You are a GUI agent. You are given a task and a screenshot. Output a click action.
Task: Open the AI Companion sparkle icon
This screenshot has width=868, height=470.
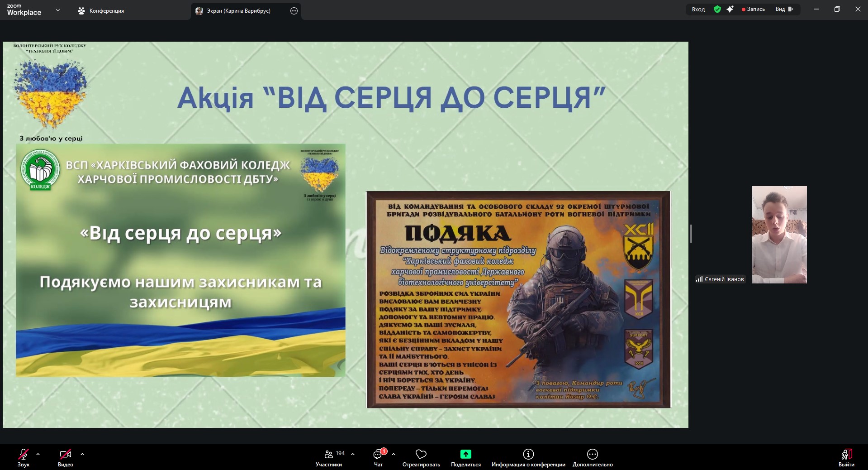(730, 9)
